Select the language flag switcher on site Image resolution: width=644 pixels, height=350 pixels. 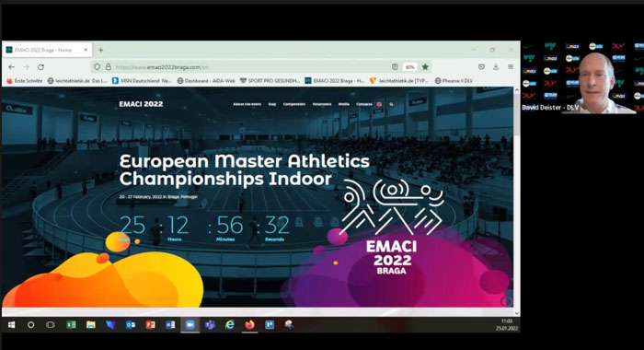click(x=379, y=104)
